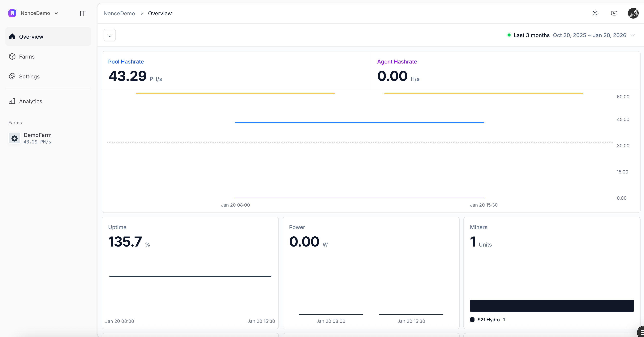Open the filter options icon

109,35
